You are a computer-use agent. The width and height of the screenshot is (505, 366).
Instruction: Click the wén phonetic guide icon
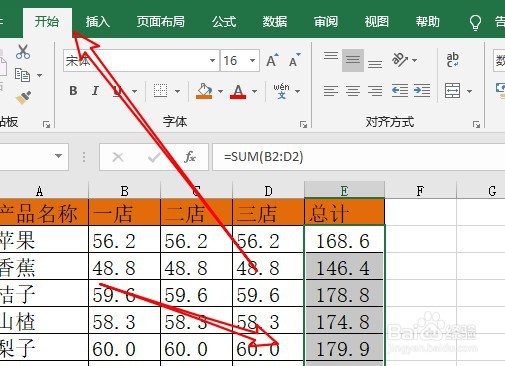click(x=281, y=91)
